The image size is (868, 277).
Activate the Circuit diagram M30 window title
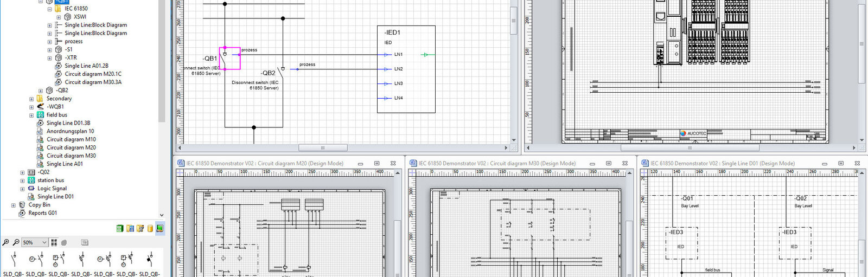(496, 163)
